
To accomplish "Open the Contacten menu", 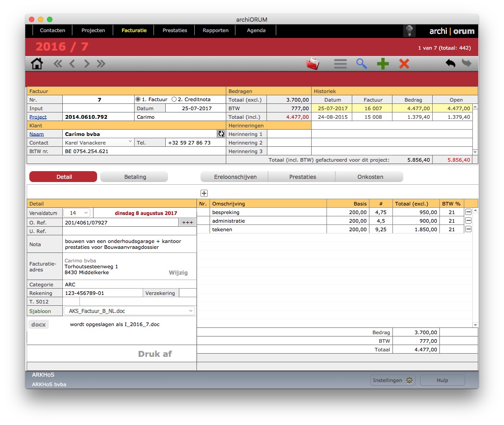I will coord(52,30).
